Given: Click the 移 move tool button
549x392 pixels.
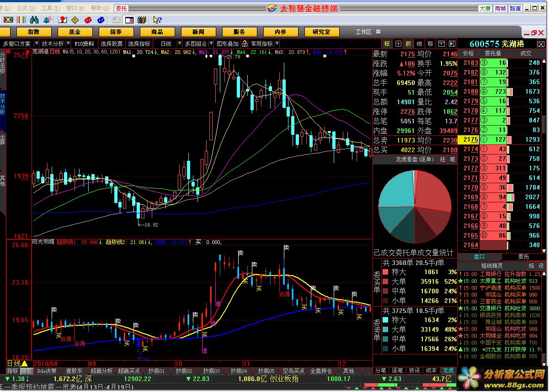Looking at the screenshot, I should [430, 44].
